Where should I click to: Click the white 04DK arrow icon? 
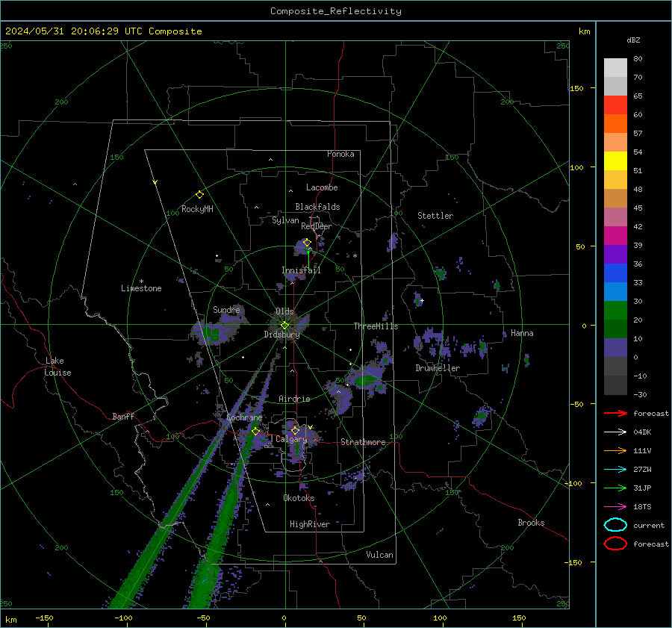click(x=615, y=432)
